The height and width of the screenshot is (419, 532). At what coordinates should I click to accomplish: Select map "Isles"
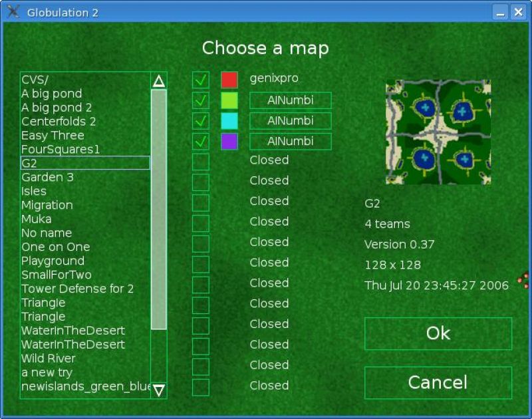[85, 191]
